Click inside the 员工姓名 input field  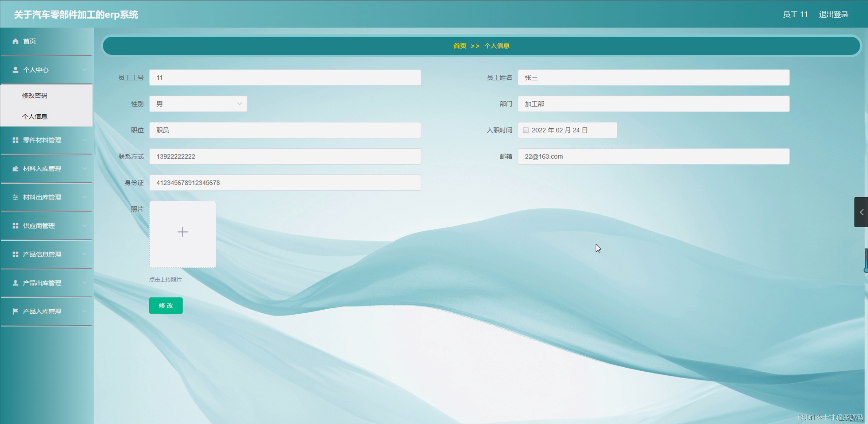pyautogui.click(x=653, y=77)
